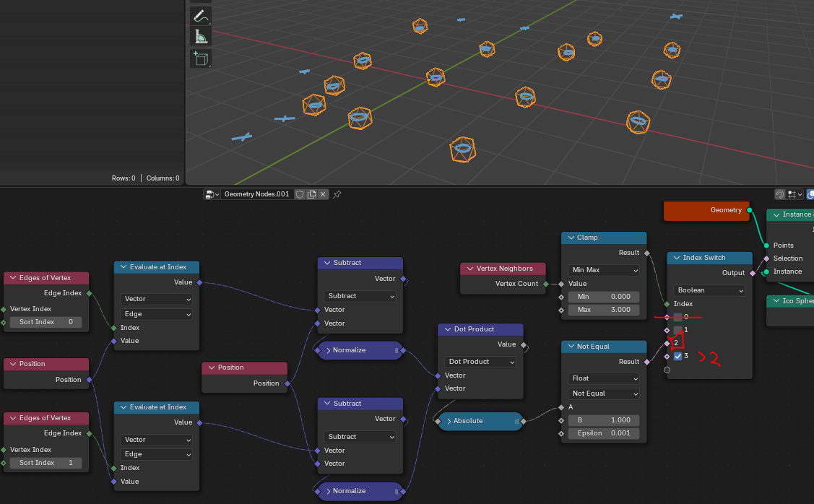Select the Annotate tool in viewport toolbar
This screenshot has width=814, height=504.
[x=201, y=16]
